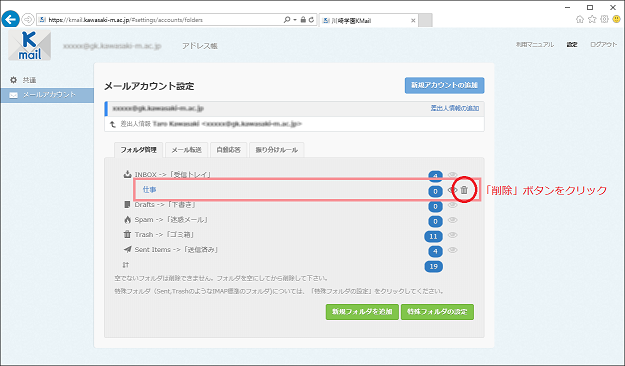The height and width of the screenshot is (366, 625).
Task: Select the 川崎学園KMail browser tab
Action: 368,20
